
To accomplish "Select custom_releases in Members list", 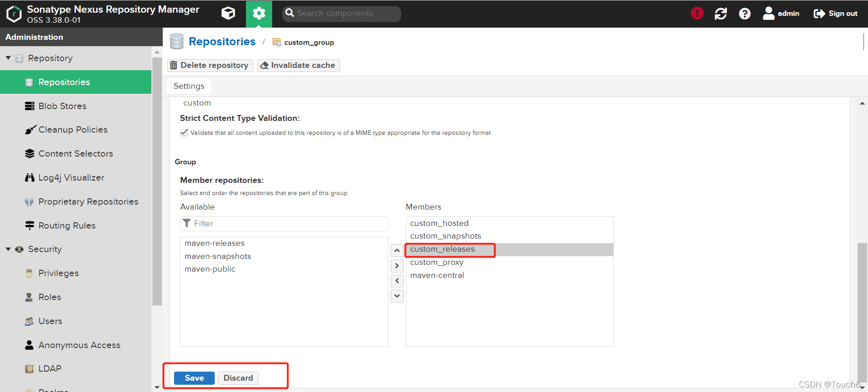I will (x=509, y=249).
